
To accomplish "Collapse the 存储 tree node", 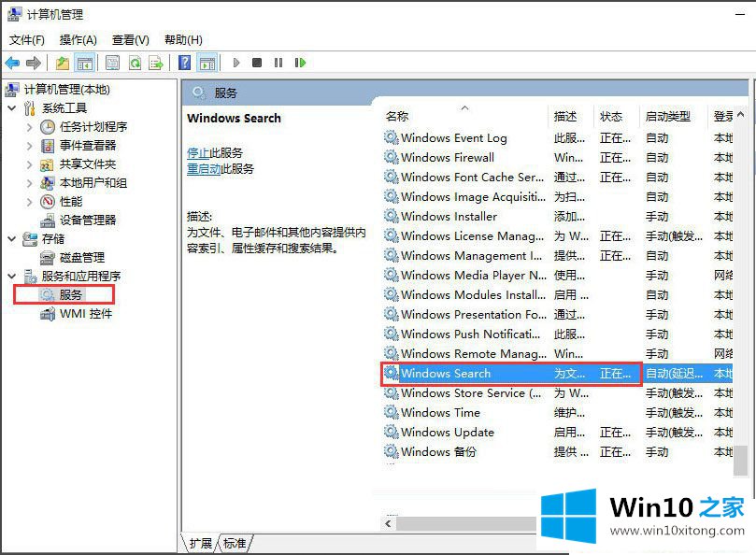I will pos(12,238).
